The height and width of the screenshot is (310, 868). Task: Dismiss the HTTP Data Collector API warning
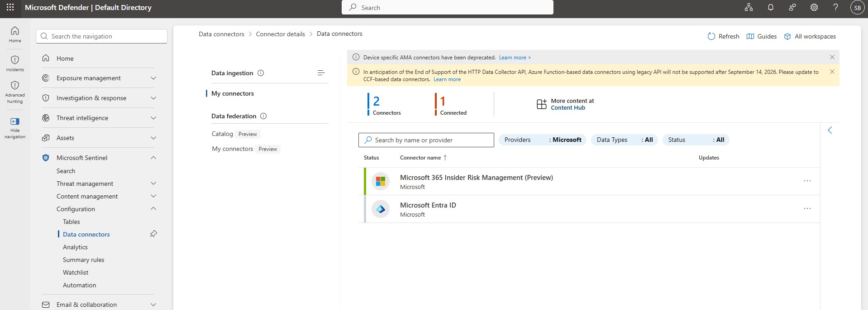(x=832, y=72)
